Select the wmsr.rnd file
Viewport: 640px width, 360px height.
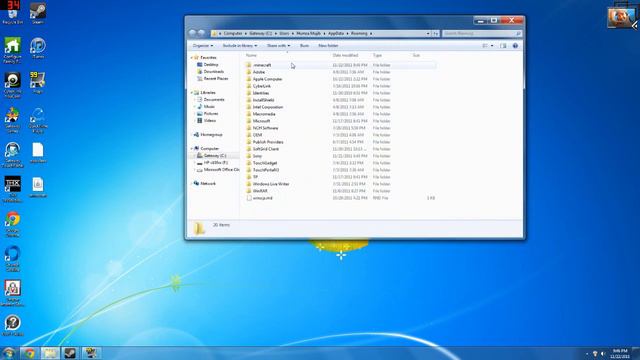coord(262,198)
